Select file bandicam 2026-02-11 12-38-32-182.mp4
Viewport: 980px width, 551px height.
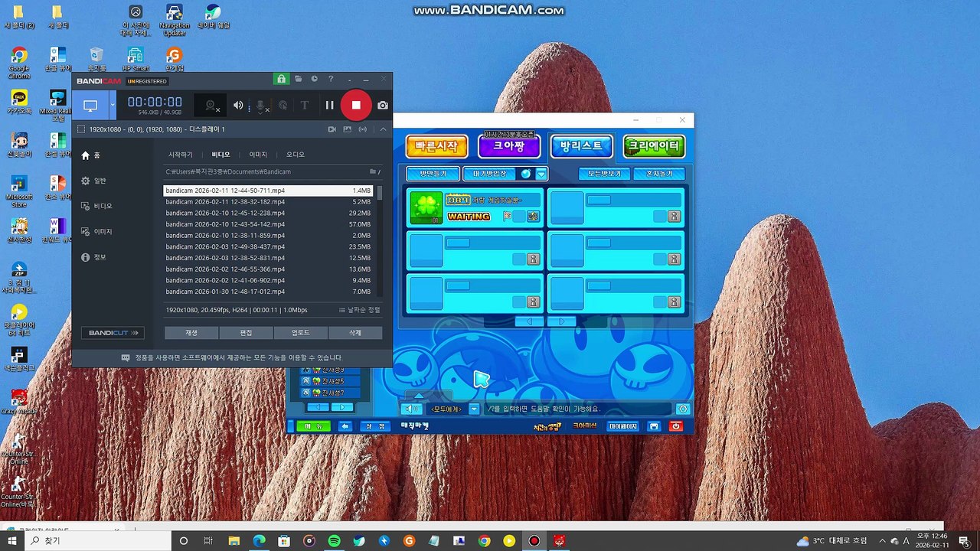point(269,202)
